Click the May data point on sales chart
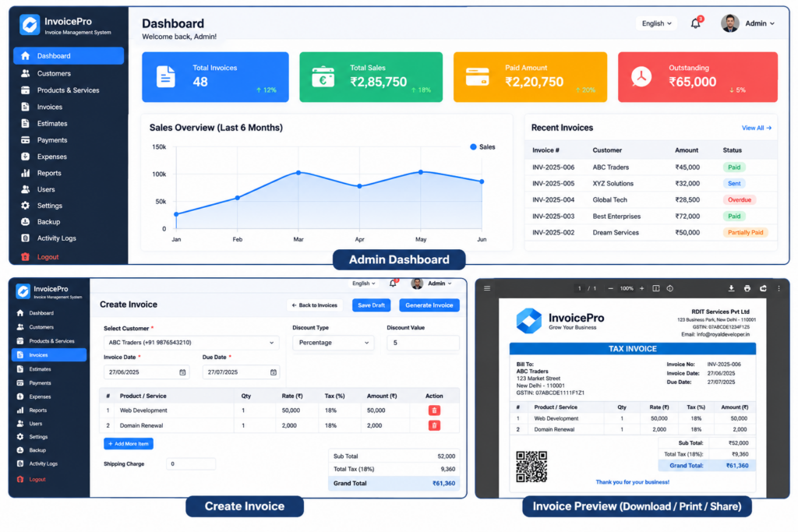Image resolution: width=798 pixels, height=532 pixels. pos(421,172)
